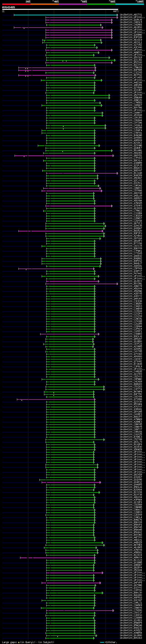
Task: Click the cyan ~100% identity legend segment
Action: coord(130,4)
